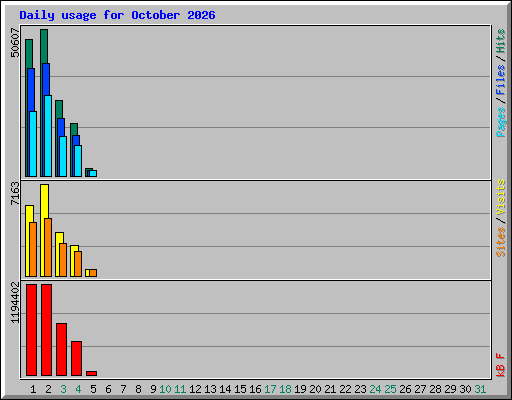Click green day 25 on the date axis
This screenshot has height=400, width=512.
click(x=390, y=389)
